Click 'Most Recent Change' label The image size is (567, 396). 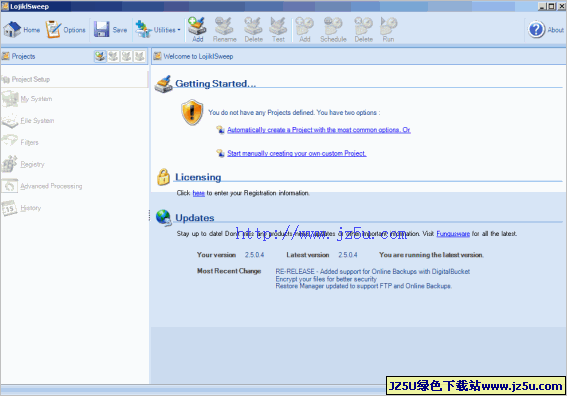pos(229,271)
